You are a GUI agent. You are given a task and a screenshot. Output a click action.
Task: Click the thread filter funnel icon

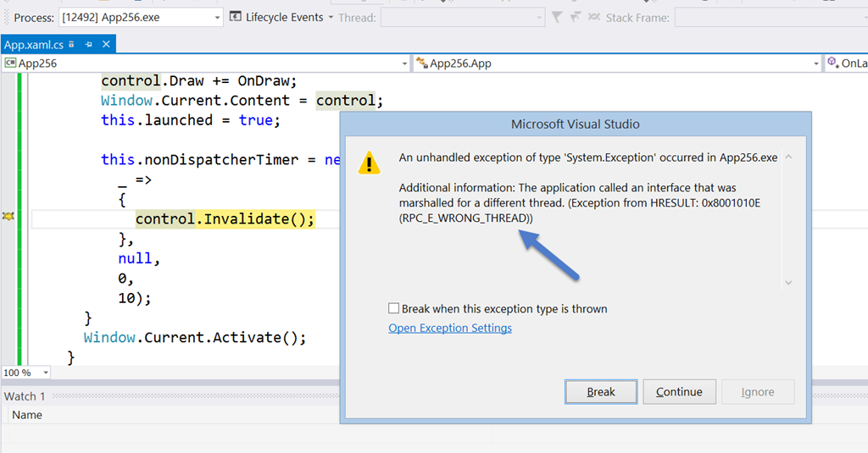click(557, 17)
